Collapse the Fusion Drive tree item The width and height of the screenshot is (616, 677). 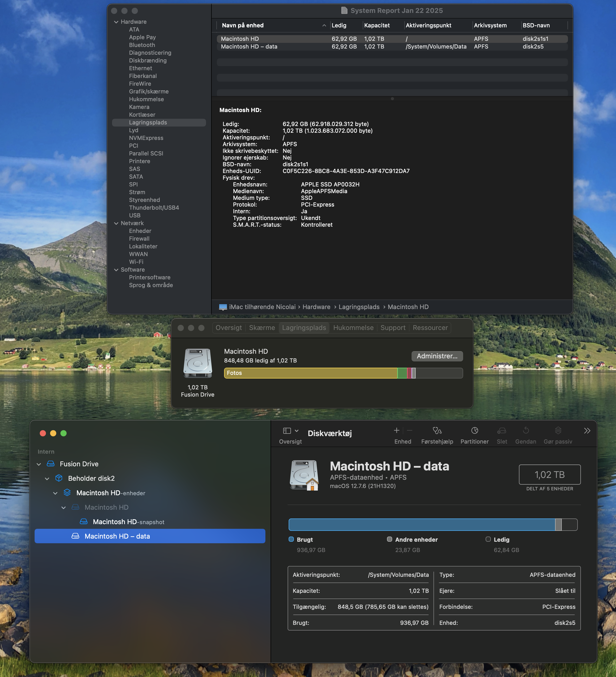pyautogui.click(x=39, y=464)
